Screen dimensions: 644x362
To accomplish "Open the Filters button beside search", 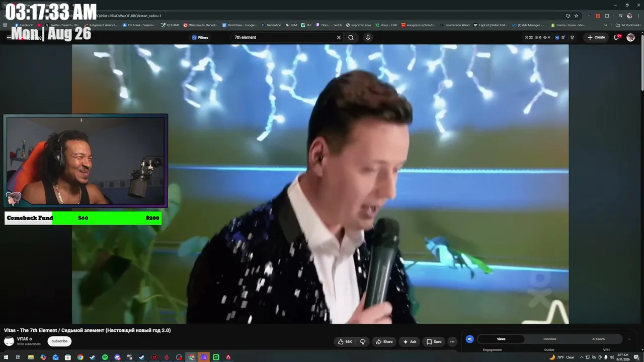I will [x=200, y=37].
